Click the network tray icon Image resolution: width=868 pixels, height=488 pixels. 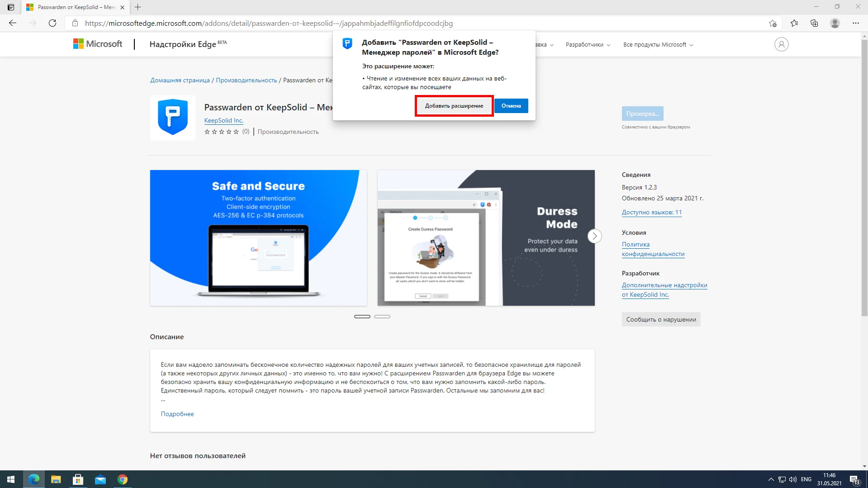point(782,479)
